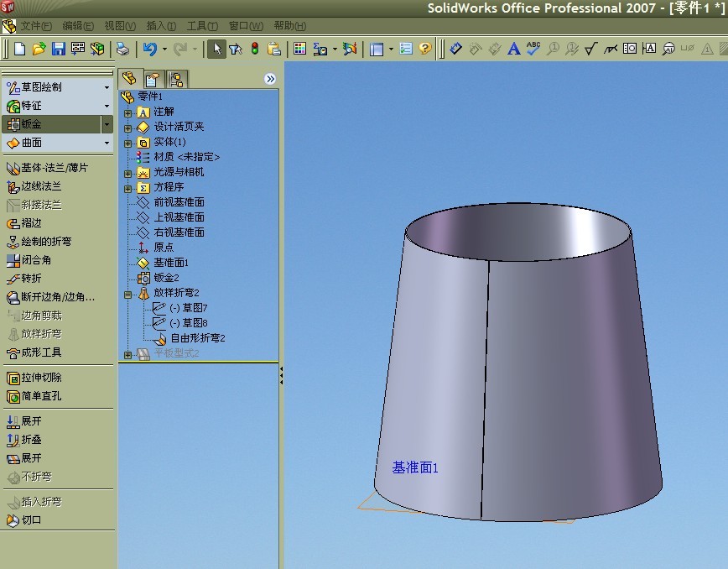Image resolution: width=728 pixels, height=569 pixels.
Task: Select the Note 'A' annotation tool
Action: pos(514,49)
